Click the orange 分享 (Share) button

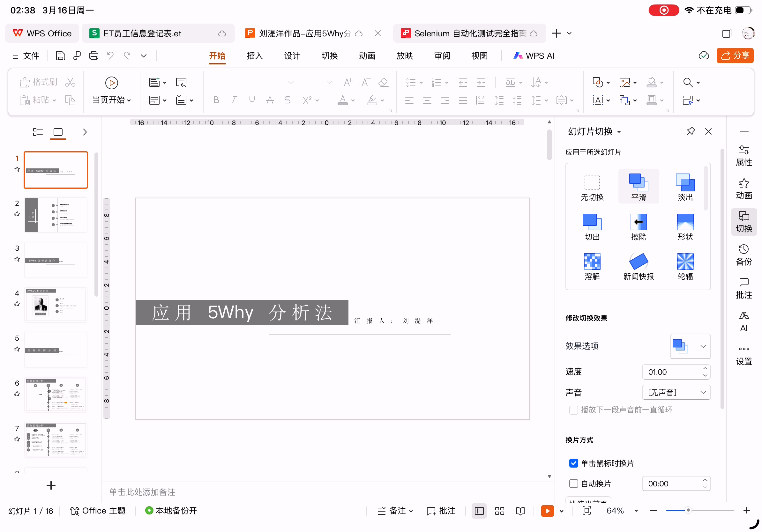735,55
